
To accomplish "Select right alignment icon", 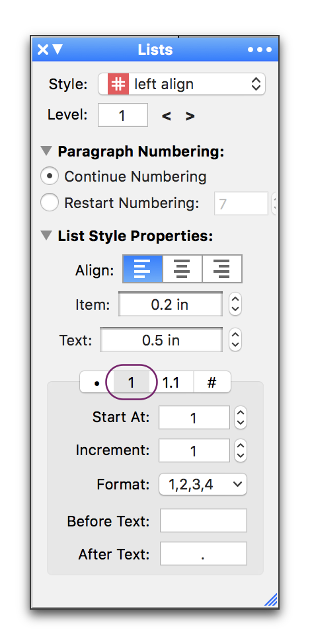I will tap(222, 269).
